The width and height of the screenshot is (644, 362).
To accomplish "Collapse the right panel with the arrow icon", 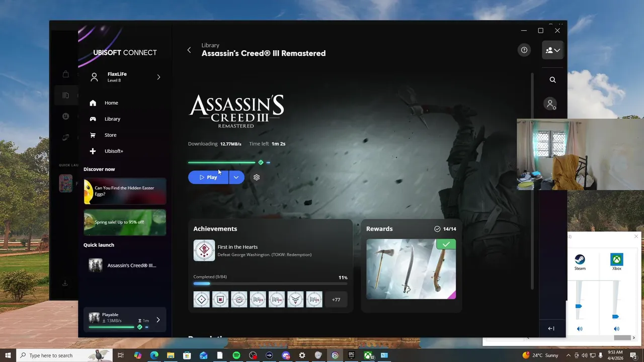I will point(551,328).
